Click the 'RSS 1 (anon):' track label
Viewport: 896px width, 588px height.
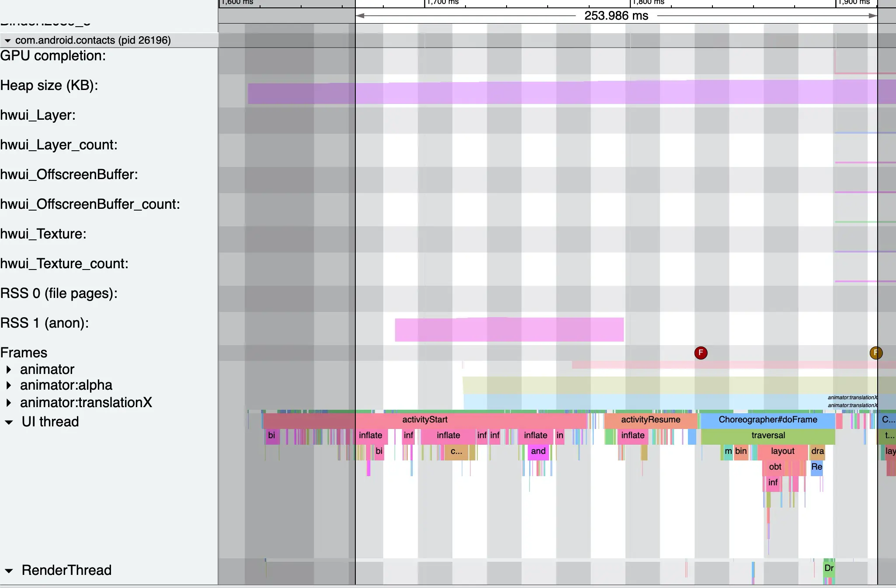44,323
